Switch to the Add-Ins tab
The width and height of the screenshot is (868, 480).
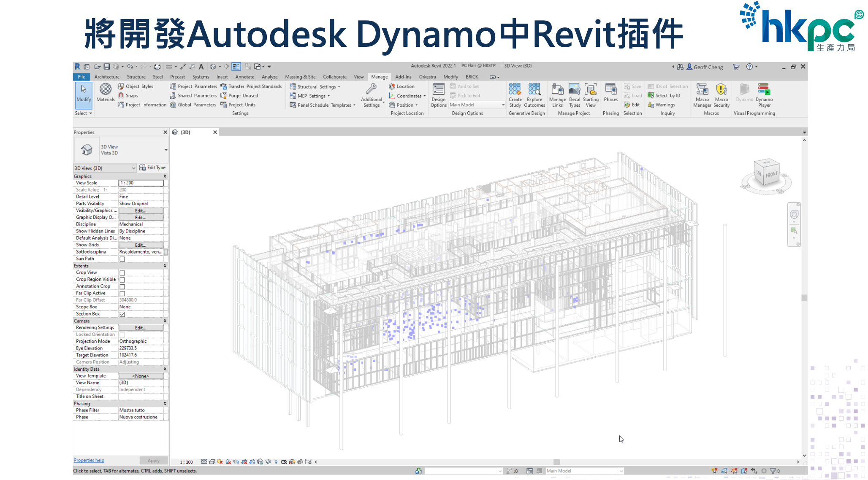[x=403, y=77]
